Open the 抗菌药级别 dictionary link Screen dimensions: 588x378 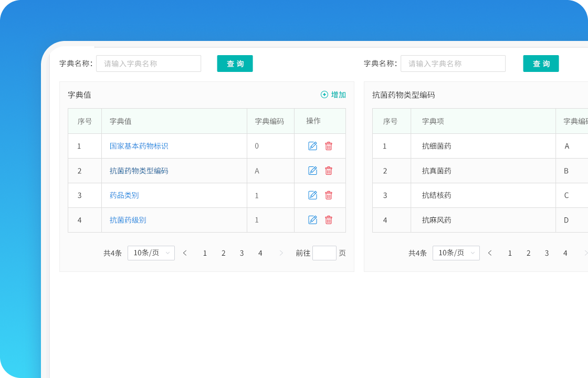click(128, 220)
